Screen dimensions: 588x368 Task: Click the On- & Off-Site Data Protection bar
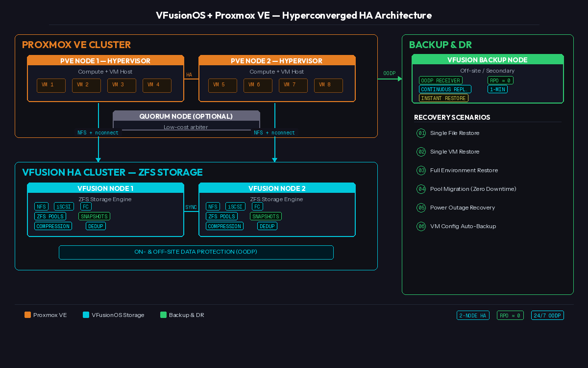click(196, 252)
